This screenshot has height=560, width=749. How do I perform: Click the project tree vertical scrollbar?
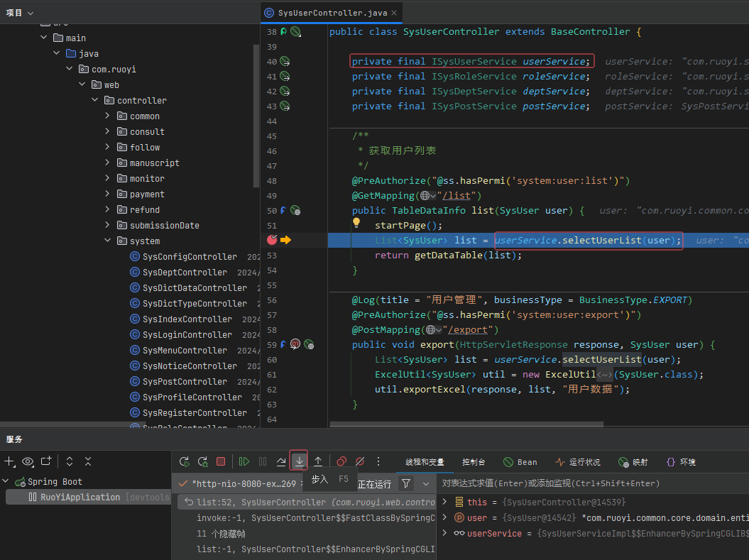[x=256, y=116]
